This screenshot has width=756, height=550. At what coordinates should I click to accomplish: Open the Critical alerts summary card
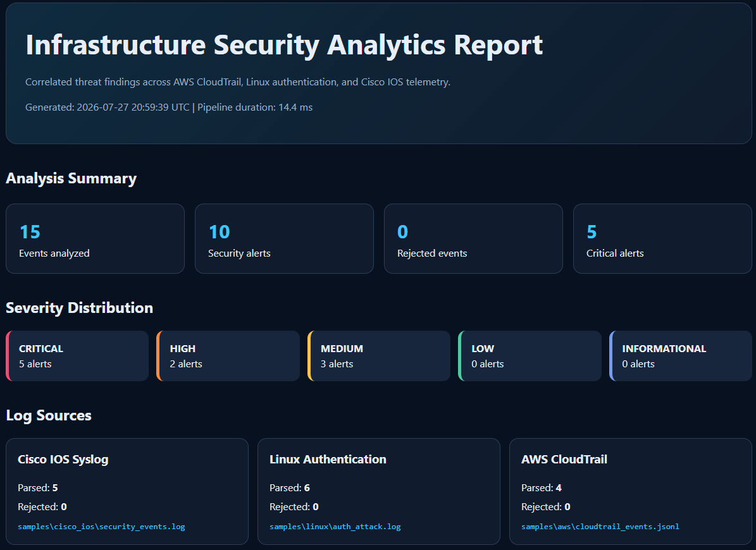tap(662, 238)
